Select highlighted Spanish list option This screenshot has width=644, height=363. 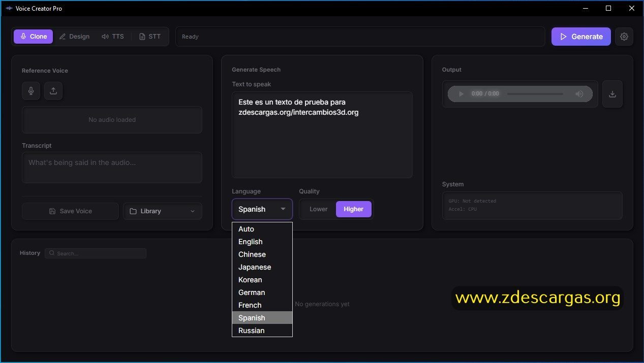point(262,318)
